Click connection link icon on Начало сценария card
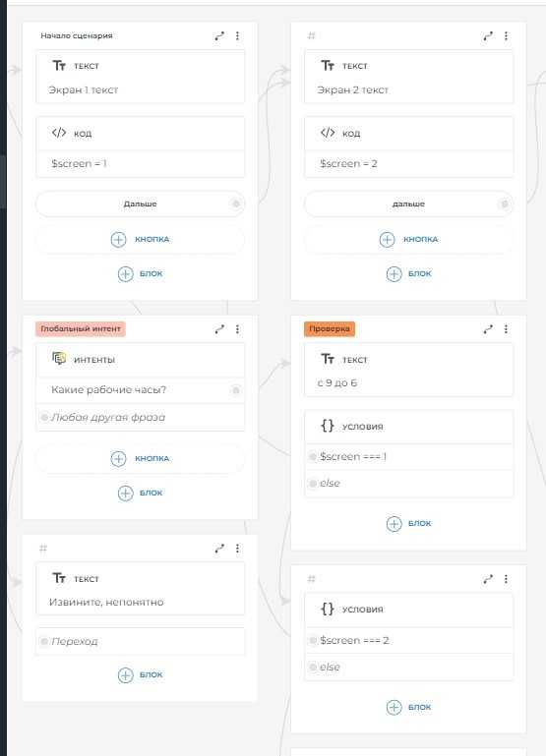The width and height of the screenshot is (546, 756). point(219,35)
